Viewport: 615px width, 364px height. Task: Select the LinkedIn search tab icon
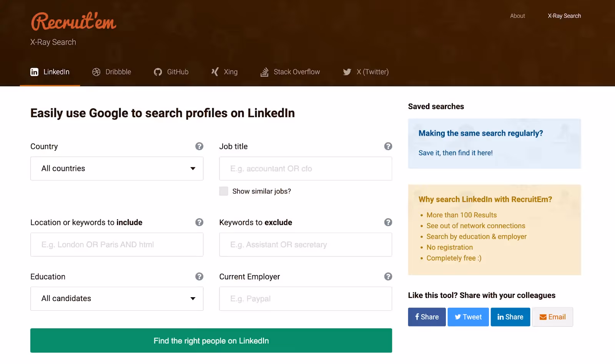35,72
